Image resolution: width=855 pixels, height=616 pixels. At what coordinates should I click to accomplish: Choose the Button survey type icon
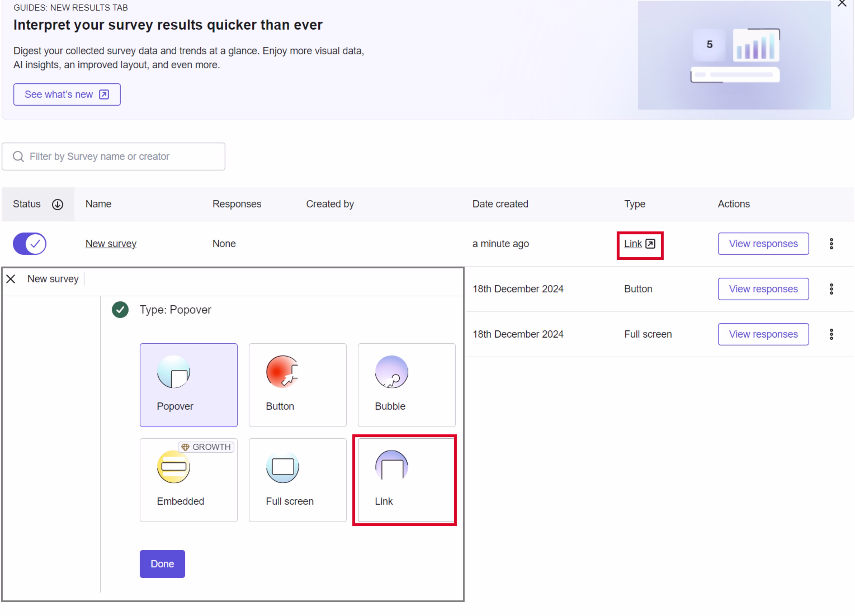tap(282, 371)
